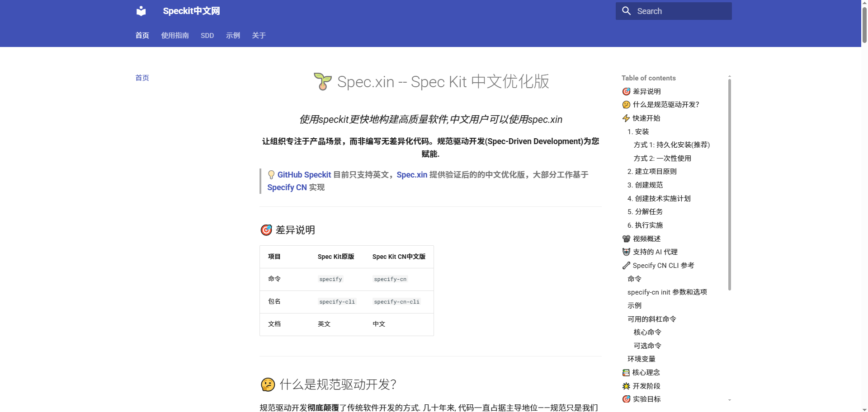868x412 pixels.
Task: Click the seedling icon beside the page title
Action: point(322,82)
